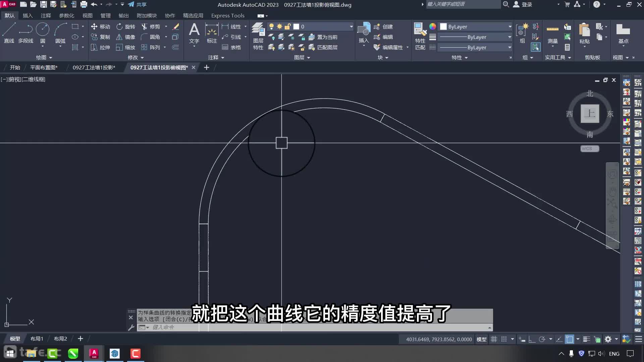Screen dimensions: 644x362
Task: Click the Copy (复制) tool
Action: pos(101,37)
